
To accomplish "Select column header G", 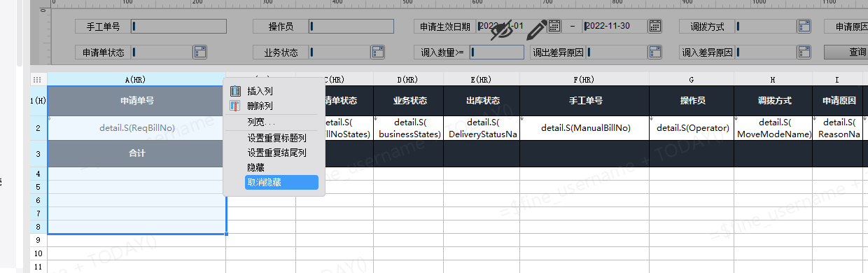I will pyautogui.click(x=692, y=79).
